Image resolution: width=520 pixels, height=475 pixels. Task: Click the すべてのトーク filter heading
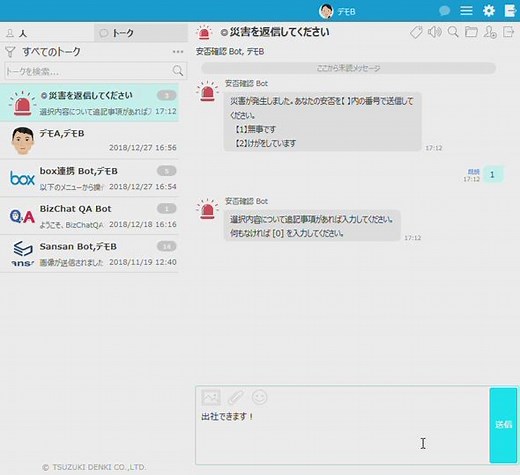(51, 52)
